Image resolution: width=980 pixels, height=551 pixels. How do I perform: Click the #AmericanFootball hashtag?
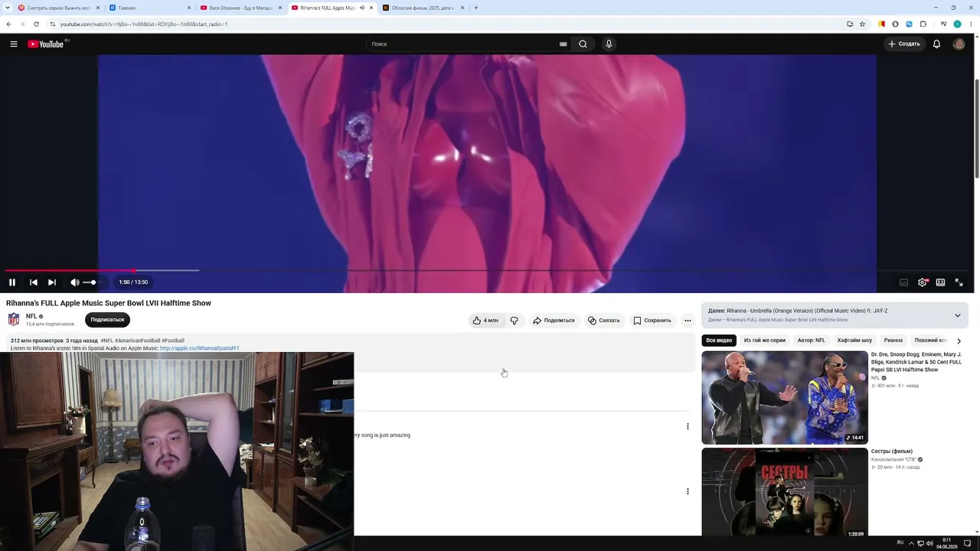[138, 341]
